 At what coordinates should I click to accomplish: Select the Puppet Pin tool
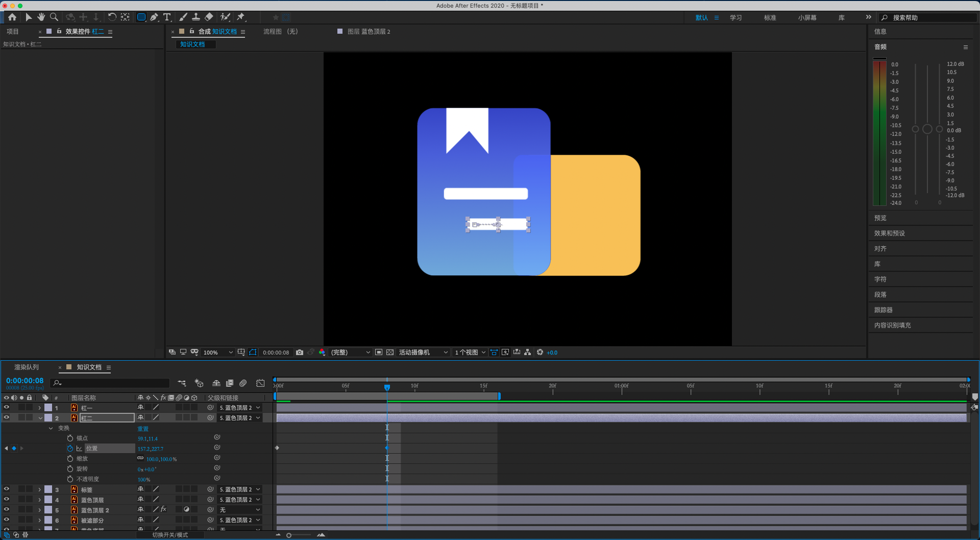point(241,17)
